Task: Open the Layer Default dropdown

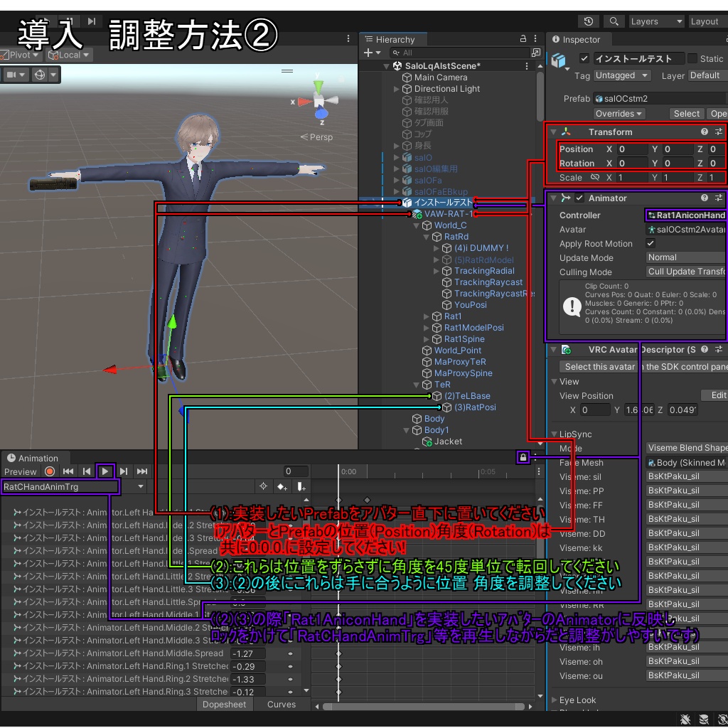Action: pyautogui.click(x=707, y=75)
